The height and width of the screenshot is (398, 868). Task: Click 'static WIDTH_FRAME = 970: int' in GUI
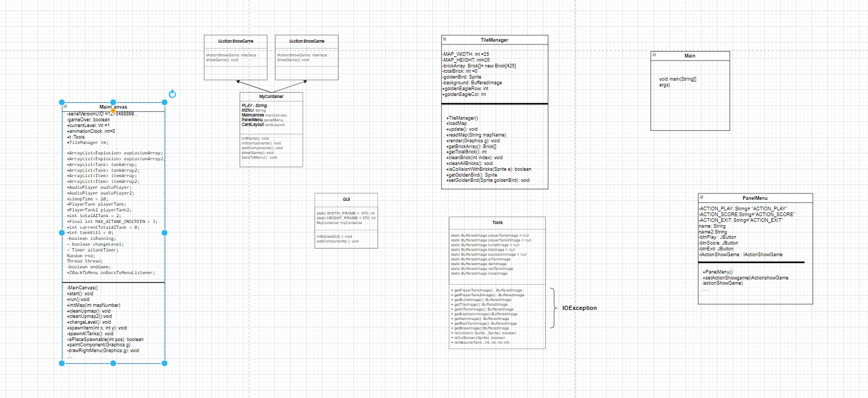point(346,213)
